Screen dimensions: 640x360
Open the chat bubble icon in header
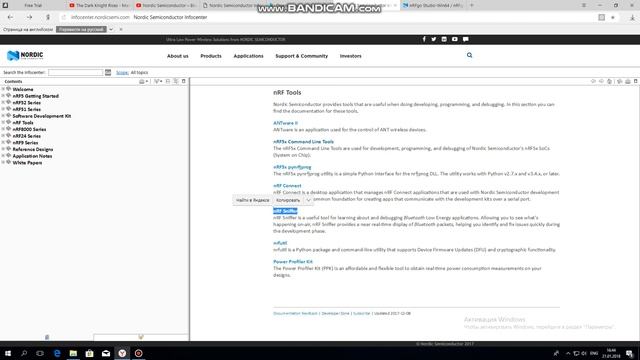click(466, 39)
